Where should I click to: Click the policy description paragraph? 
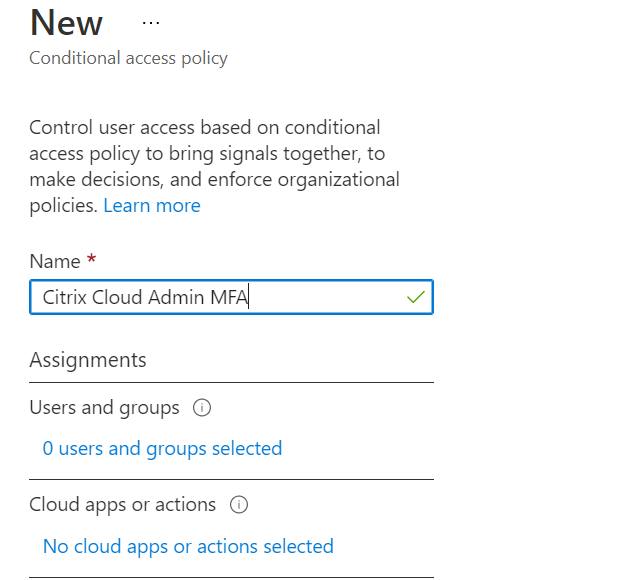214,167
